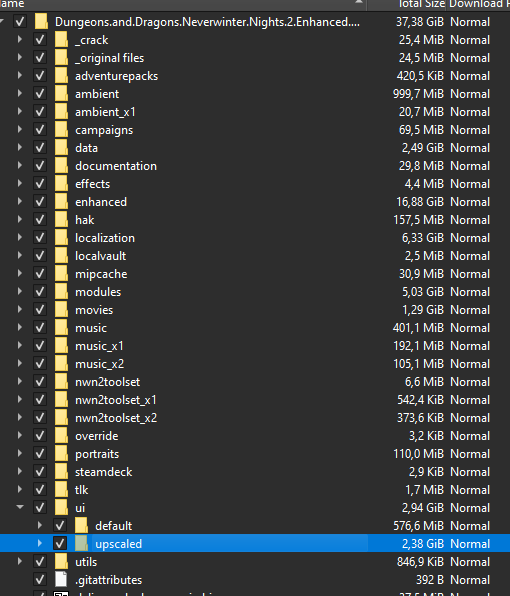Toggle the upscaled folder checkbox

(x=60, y=544)
